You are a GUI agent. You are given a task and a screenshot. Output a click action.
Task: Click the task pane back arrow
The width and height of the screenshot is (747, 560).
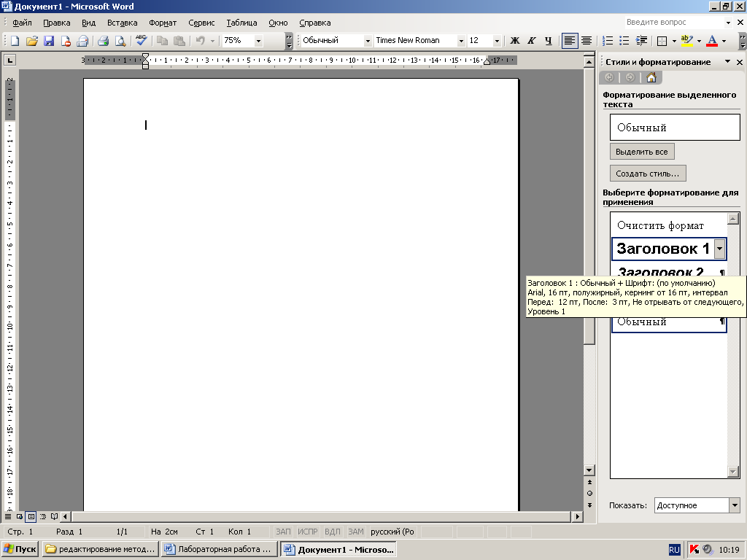[609, 77]
